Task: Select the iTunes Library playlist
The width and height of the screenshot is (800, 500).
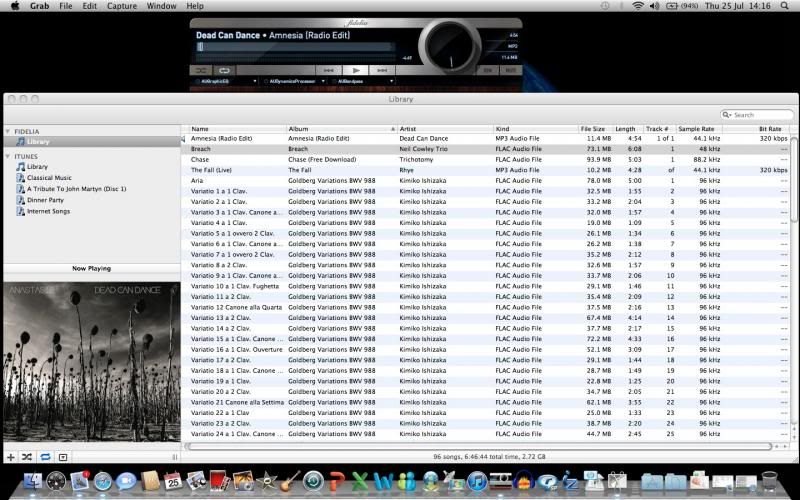Action: [37, 167]
